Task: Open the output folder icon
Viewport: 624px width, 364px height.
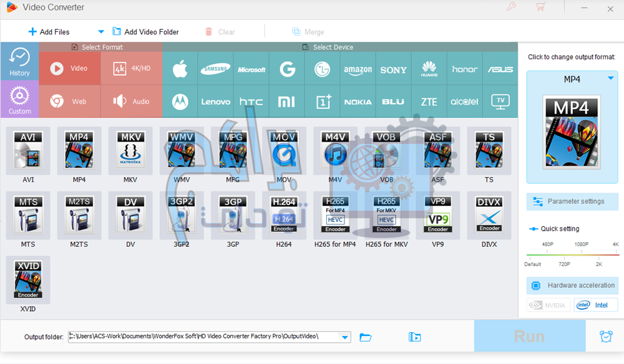Action: click(x=366, y=337)
